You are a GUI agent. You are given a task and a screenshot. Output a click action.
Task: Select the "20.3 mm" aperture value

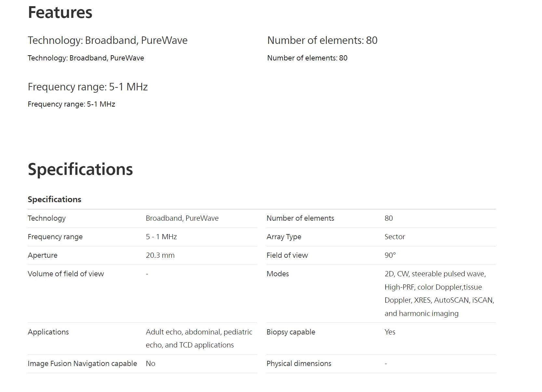point(160,255)
